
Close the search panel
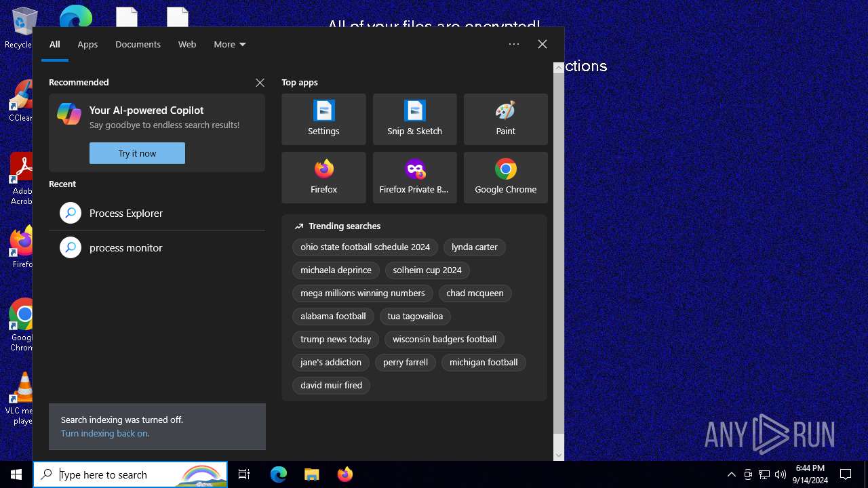tap(542, 44)
